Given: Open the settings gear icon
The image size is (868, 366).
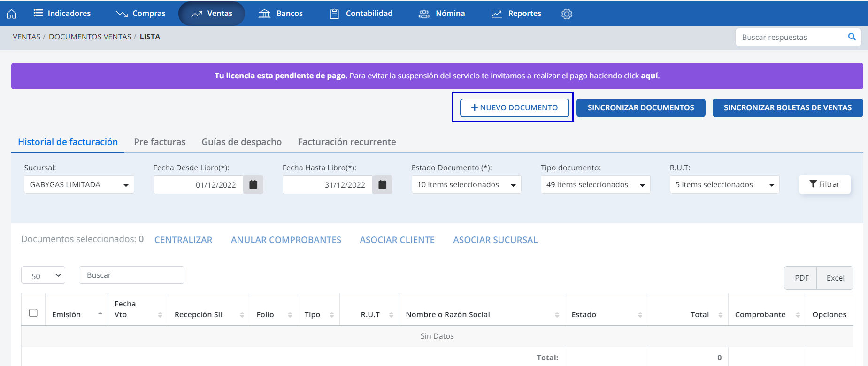Looking at the screenshot, I should pos(567,14).
